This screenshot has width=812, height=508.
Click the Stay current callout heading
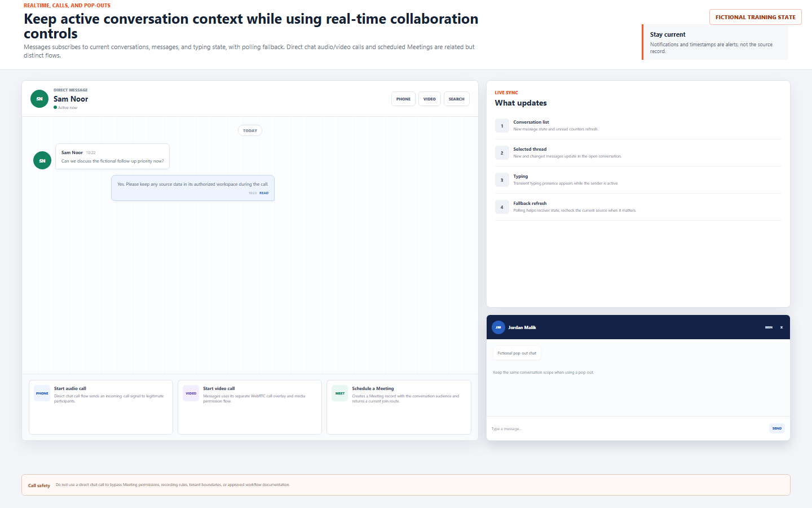pyautogui.click(x=668, y=34)
